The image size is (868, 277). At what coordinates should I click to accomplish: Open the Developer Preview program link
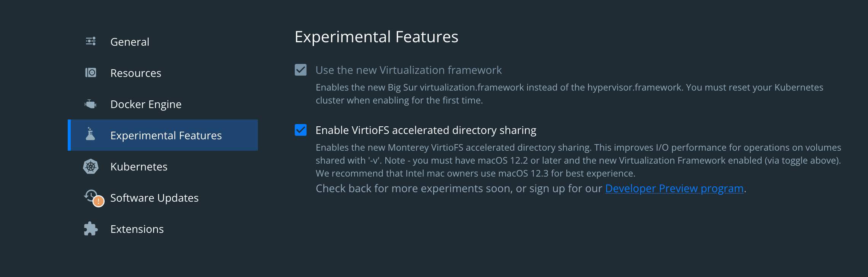674,188
